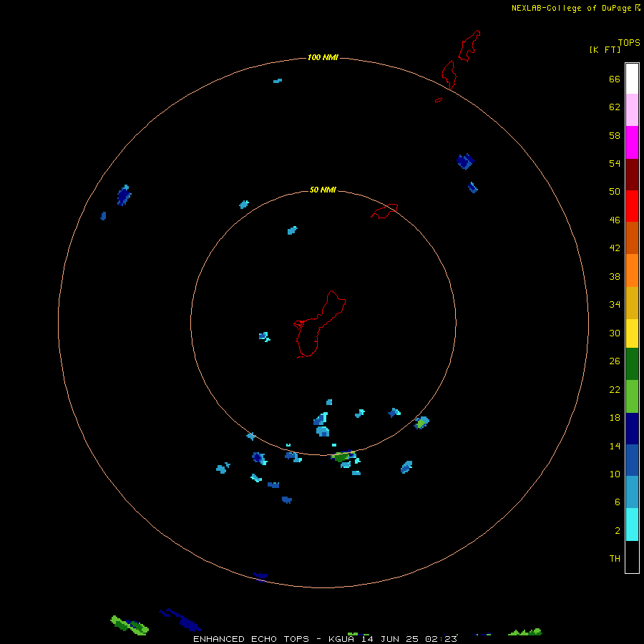
Task: Select the "14" legend label
Action: pos(615,446)
